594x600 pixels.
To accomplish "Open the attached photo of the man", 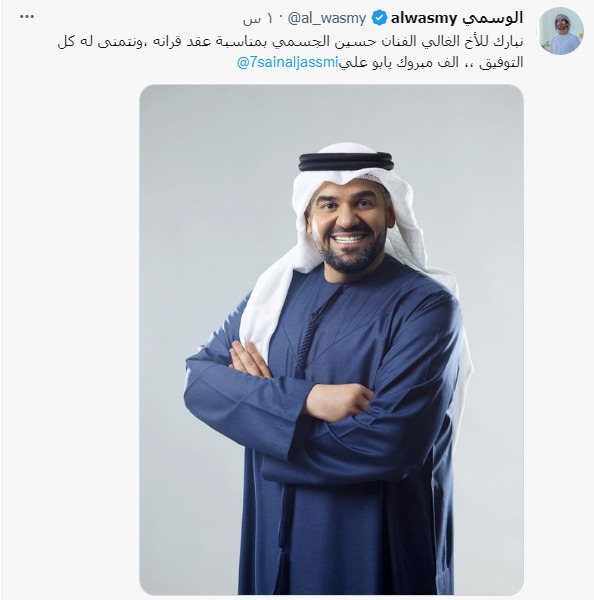I will tap(331, 340).
